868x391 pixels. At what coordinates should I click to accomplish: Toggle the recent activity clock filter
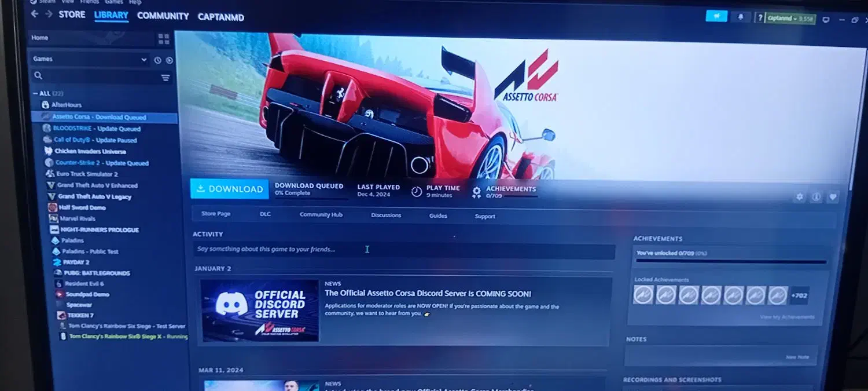[157, 60]
